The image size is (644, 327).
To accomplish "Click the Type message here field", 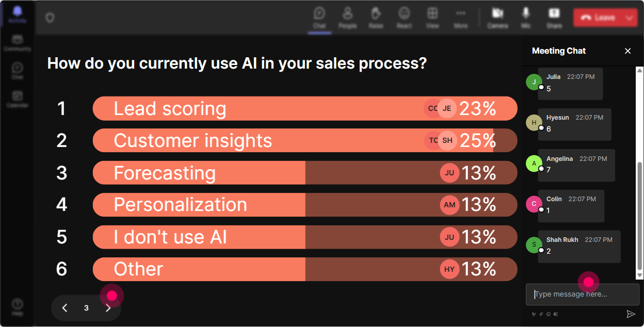I will tap(583, 295).
